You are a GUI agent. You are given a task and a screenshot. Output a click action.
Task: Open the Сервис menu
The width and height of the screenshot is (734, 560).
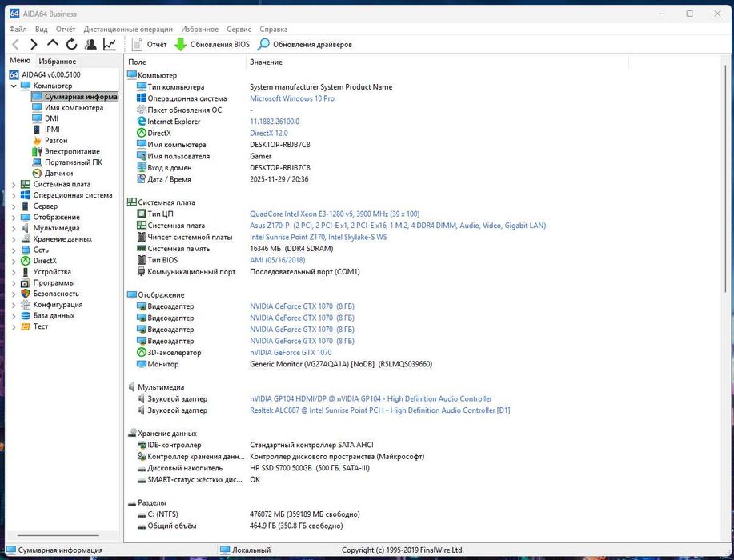[x=239, y=29]
